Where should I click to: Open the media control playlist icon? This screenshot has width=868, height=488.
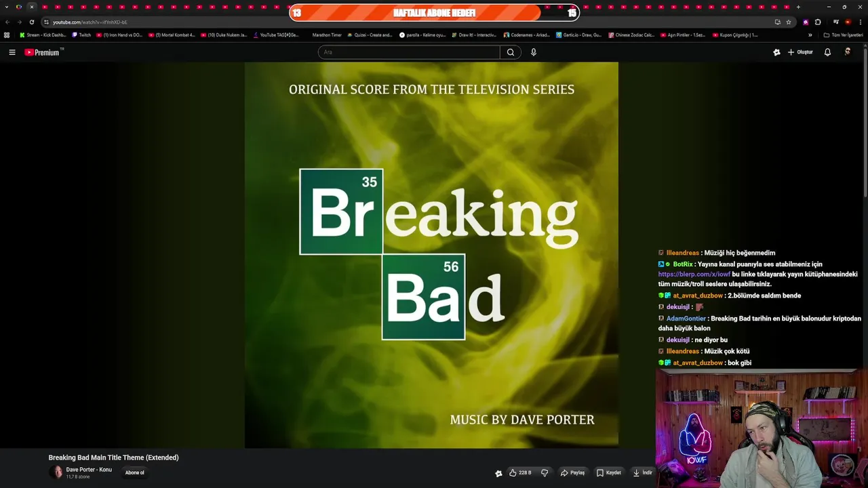click(x=836, y=22)
